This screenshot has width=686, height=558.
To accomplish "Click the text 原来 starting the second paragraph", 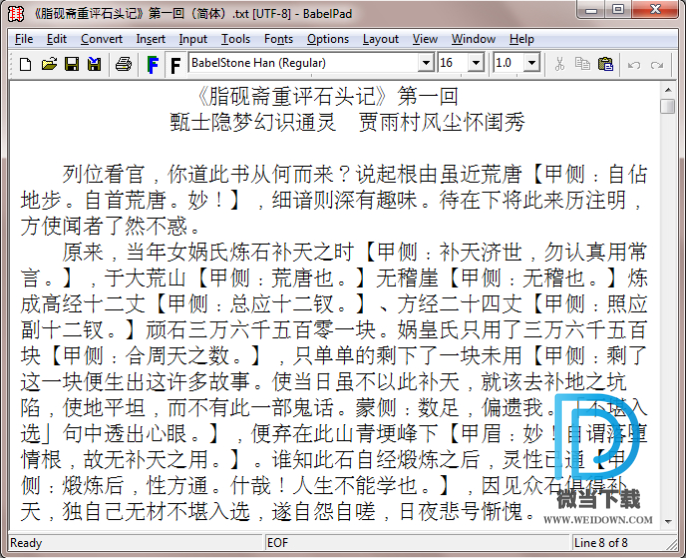I will (x=83, y=252).
